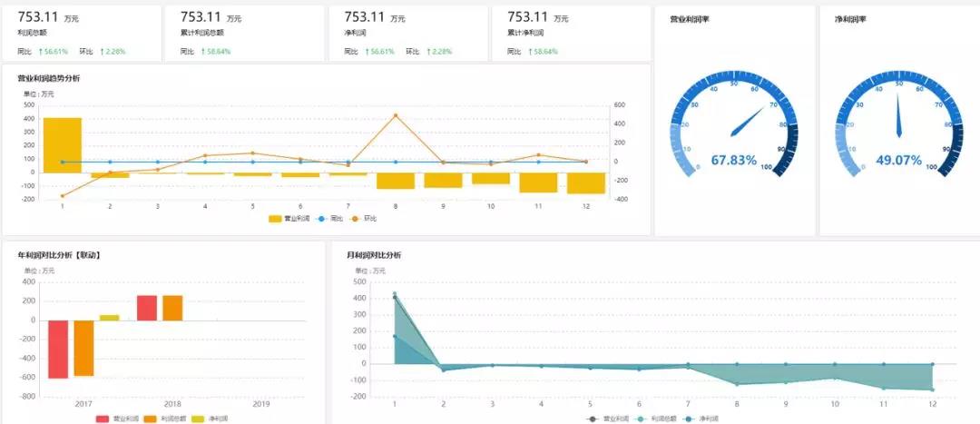Viewport: 980px width, 424px height.
Task: Toggle 净利润 legend in monthly comparison chart
Action: (x=701, y=419)
